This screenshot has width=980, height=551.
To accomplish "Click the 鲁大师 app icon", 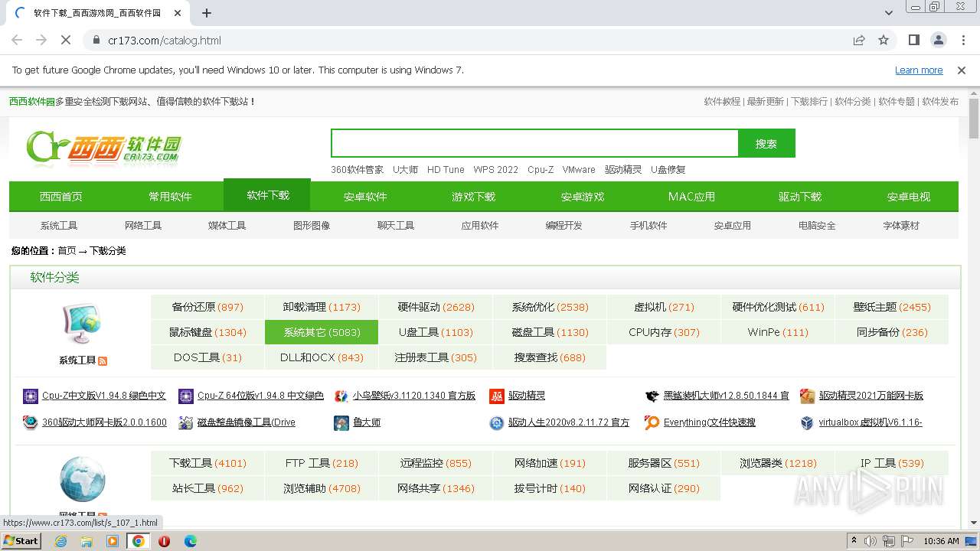I will pyautogui.click(x=341, y=422).
